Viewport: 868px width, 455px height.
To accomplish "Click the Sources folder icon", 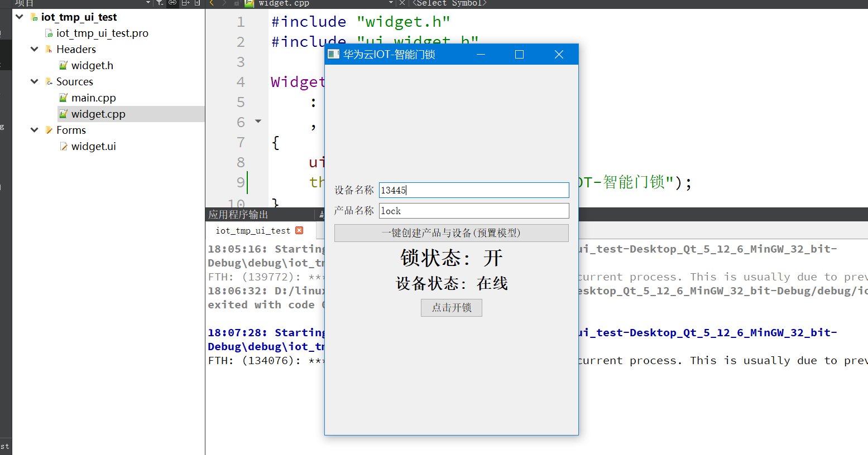I will (x=49, y=81).
